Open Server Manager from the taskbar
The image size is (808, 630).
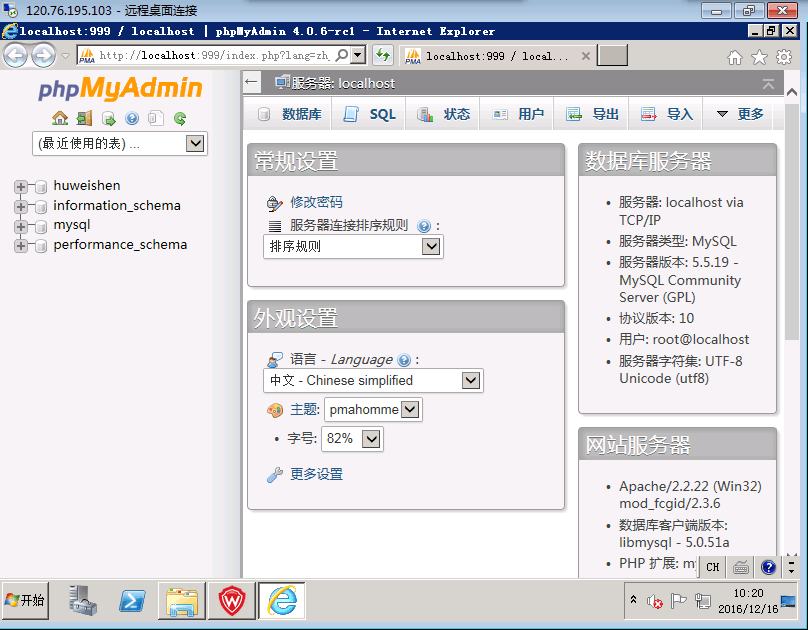pos(82,601)
